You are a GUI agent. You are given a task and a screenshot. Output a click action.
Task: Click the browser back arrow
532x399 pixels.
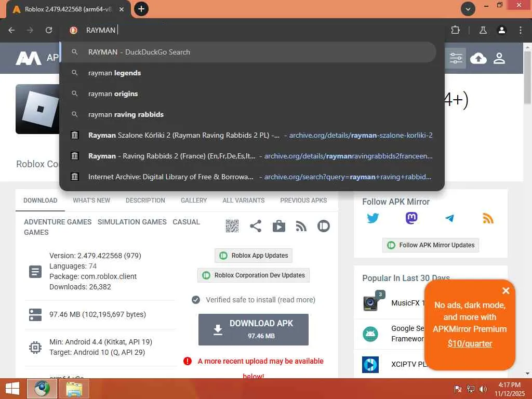pos(11,30)
